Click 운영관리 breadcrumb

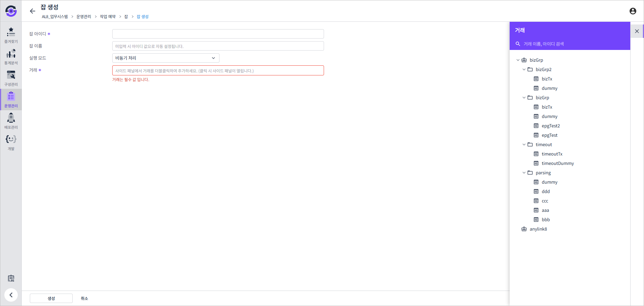84,16
